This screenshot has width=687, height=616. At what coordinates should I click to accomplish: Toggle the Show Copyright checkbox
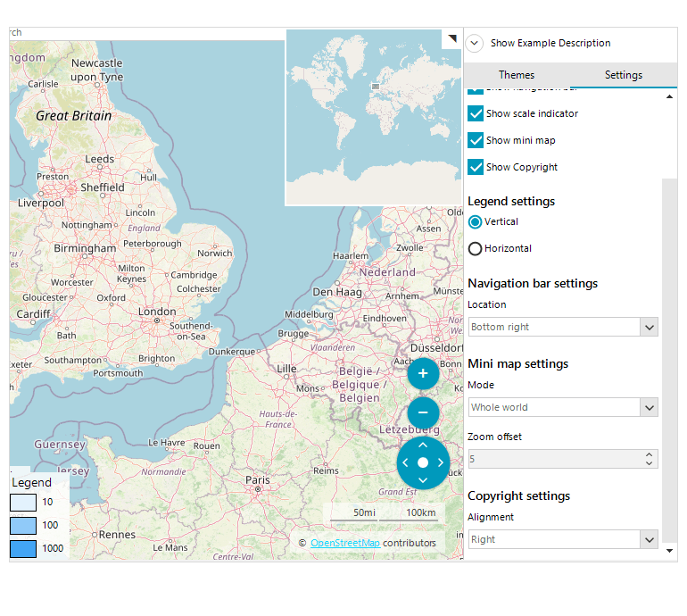476,168
